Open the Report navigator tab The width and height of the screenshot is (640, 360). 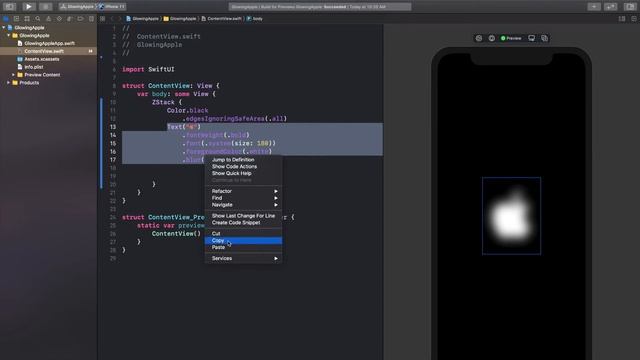[91, 19]
